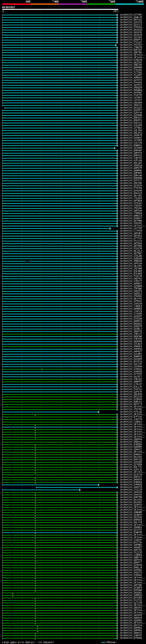Click the purple ~60% identity legend bar
The width and height of the screenshot is (146, 644).
click(73, 4)
